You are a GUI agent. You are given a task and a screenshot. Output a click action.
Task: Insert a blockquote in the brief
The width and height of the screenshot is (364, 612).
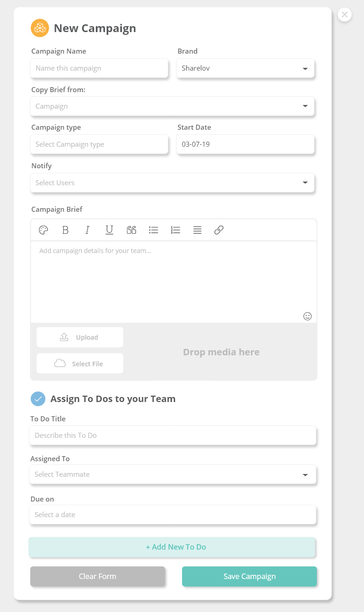coord(132,230)
